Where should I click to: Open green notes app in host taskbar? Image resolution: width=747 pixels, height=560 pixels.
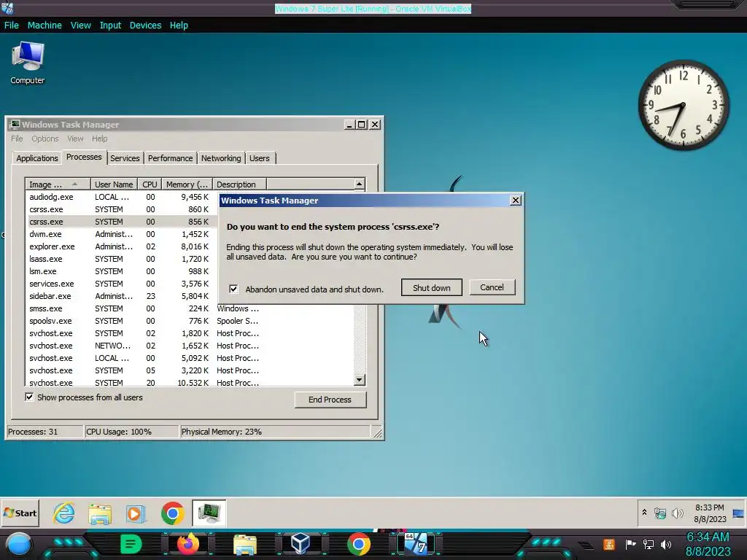tap(131, 544)
